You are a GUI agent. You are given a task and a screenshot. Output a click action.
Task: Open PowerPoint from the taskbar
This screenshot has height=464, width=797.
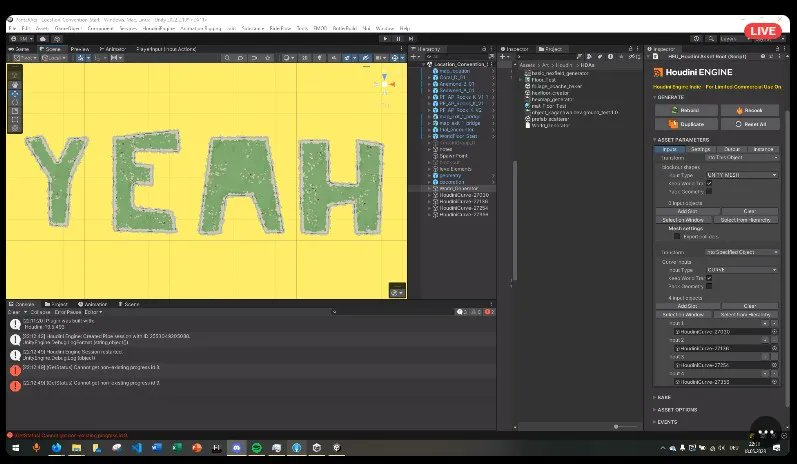(197, 448)
